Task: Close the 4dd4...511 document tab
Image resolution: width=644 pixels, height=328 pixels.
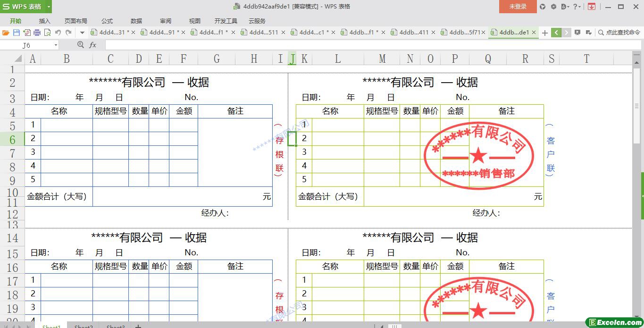Action: pos(283,33)
